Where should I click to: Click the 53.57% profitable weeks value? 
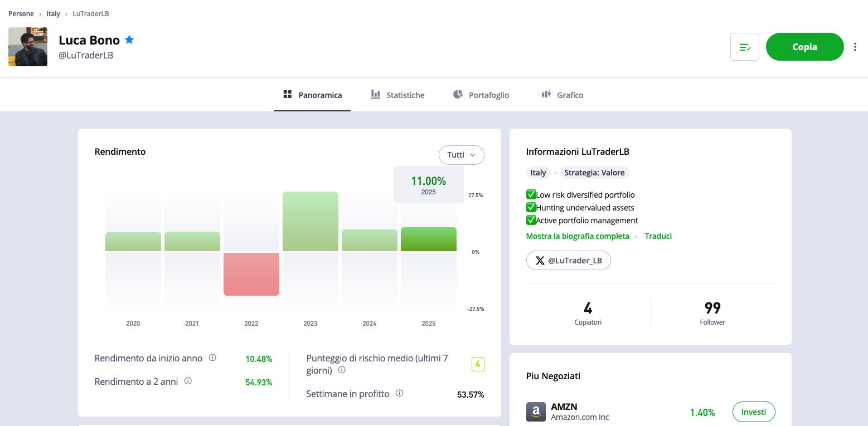[471, 394]
